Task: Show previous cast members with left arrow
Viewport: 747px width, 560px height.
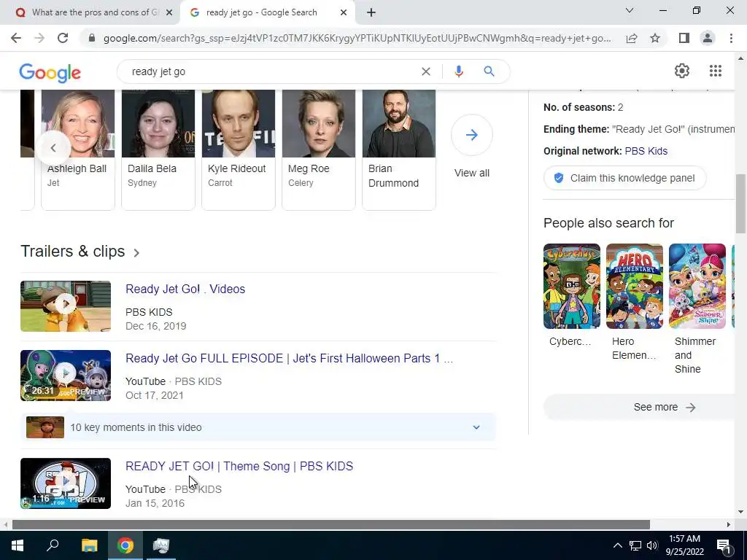Action: (53, 147)
